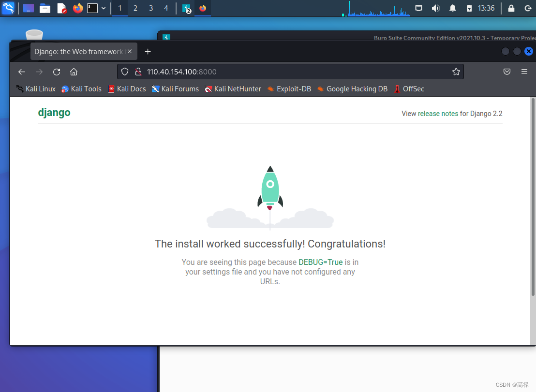Open the Kali Docs bookmark
The height and width of the screenshot is (392, 536).
coord(127,89)
